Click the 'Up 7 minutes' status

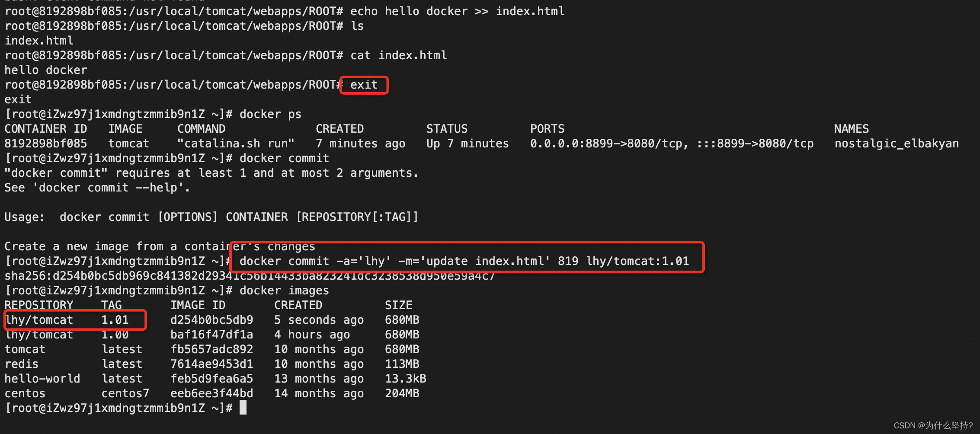click(x=468, y=144)
